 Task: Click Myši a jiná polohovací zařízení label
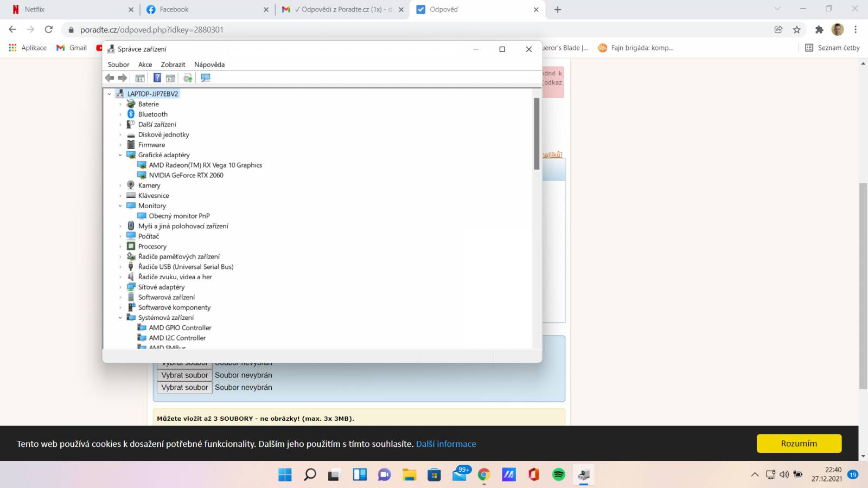[x=183, y=226]
